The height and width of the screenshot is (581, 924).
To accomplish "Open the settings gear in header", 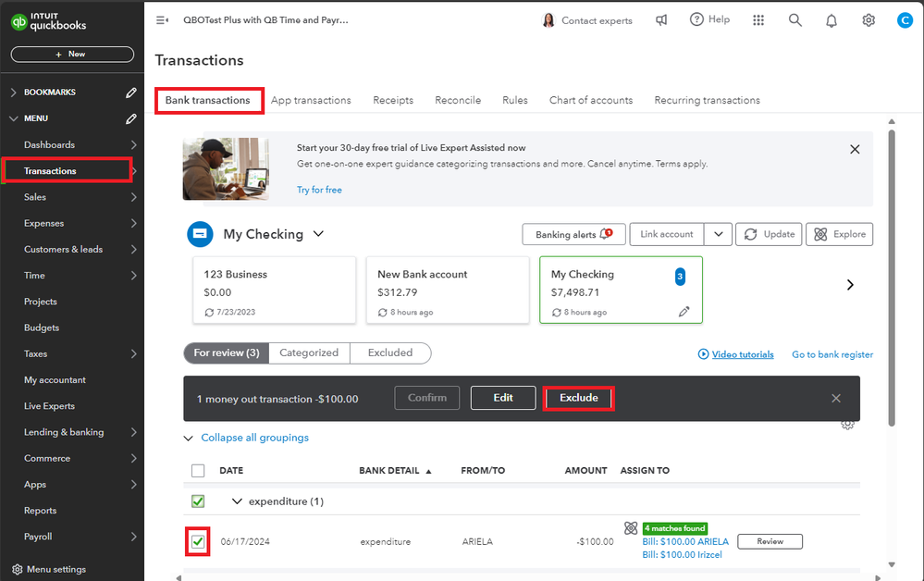I will pos(869,20).
